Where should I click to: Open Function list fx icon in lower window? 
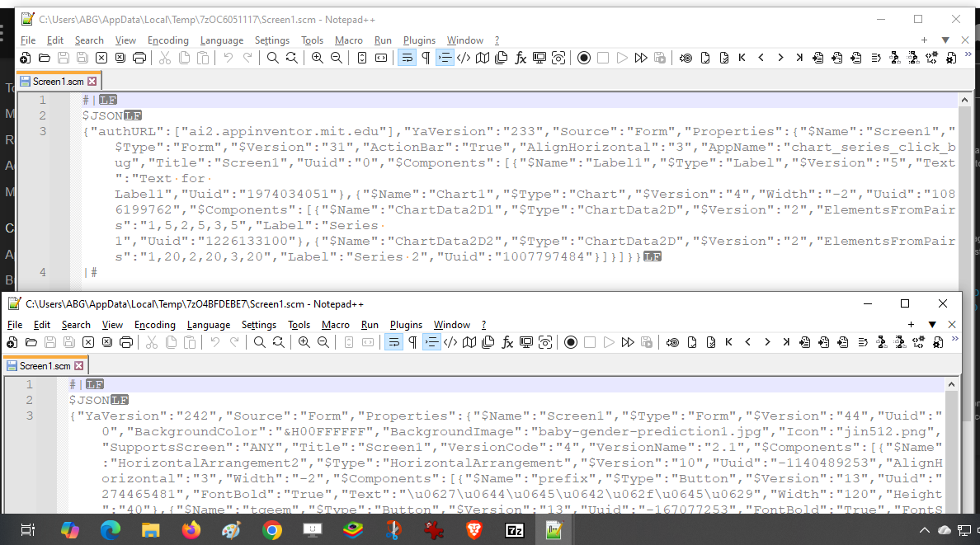click(507, 342)
